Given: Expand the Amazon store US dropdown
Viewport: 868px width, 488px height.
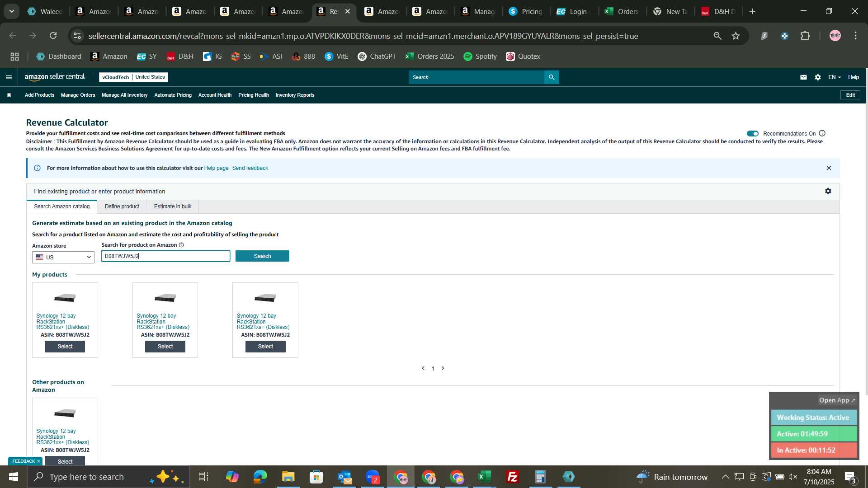Looking at the screenshot, I should (63, 257).
